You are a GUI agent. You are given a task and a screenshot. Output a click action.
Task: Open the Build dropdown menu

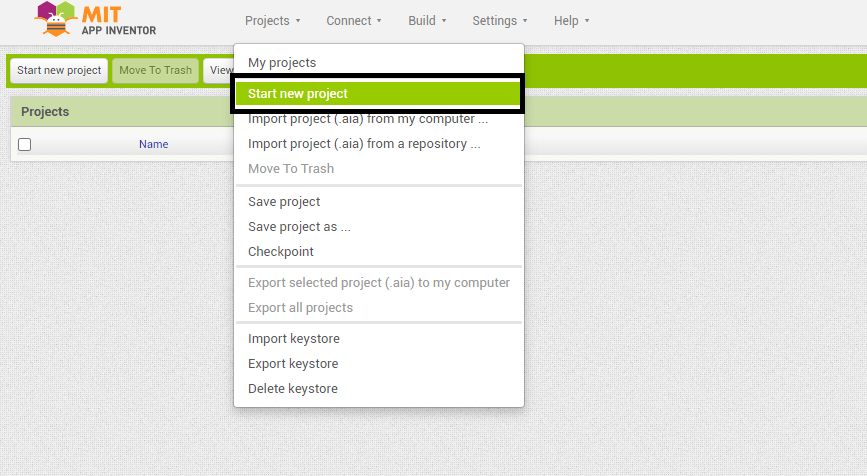click(x=427, y=20)
